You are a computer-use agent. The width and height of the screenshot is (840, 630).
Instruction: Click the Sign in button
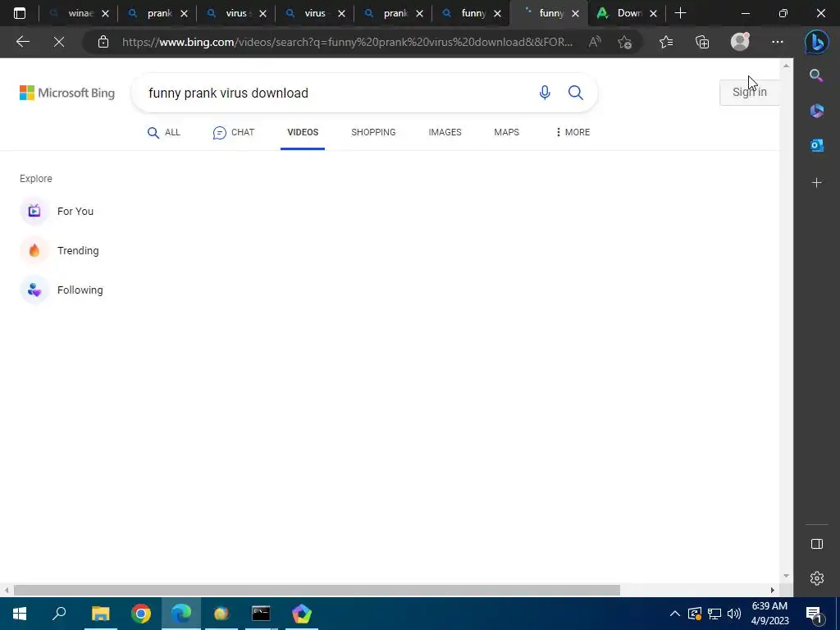[749, 92]
